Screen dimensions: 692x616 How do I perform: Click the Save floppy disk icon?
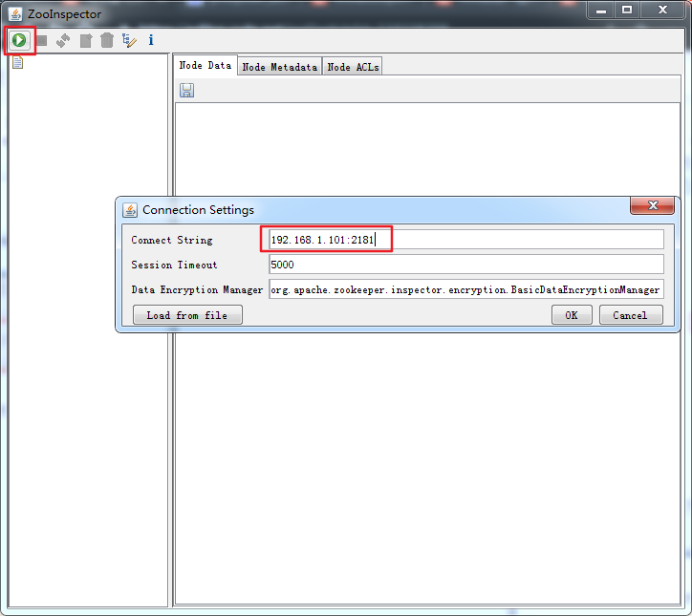pos(186,91)
